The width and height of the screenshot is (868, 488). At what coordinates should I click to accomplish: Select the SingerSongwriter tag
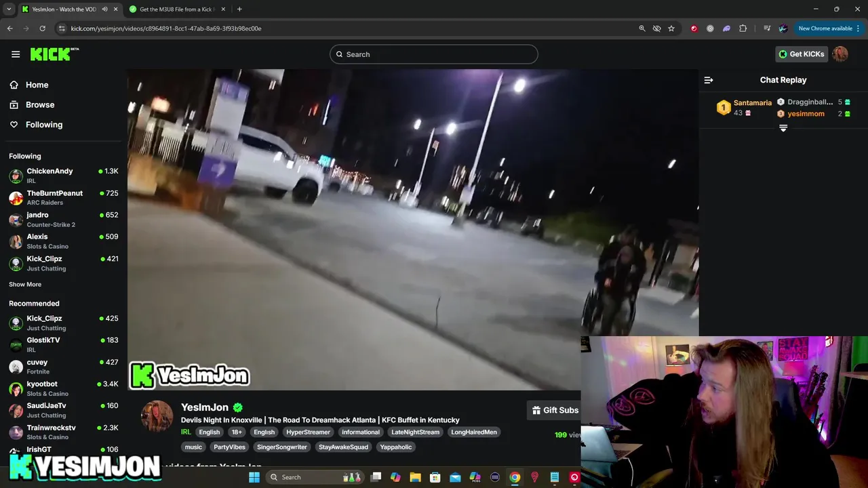[282, 447]
